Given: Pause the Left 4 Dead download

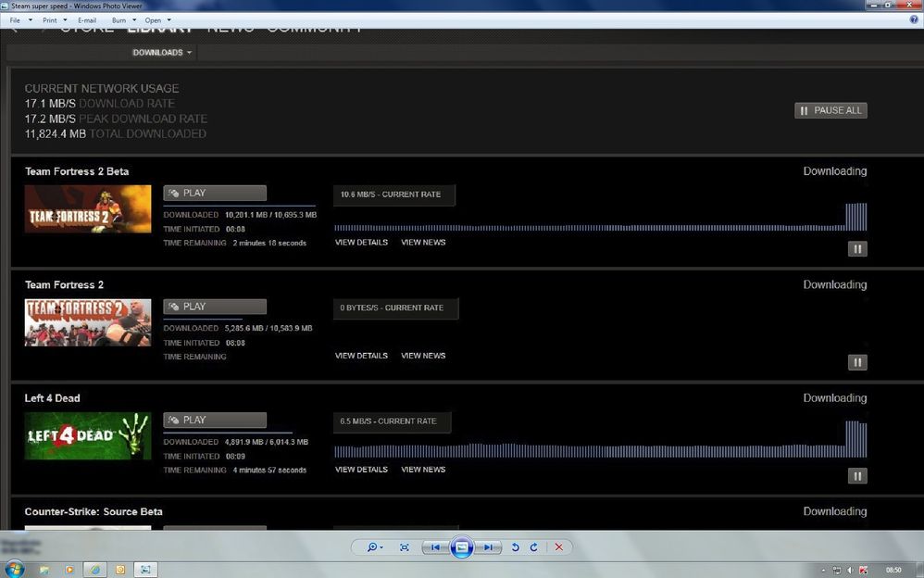Looking at the screenshot, I should pos(856,475).
